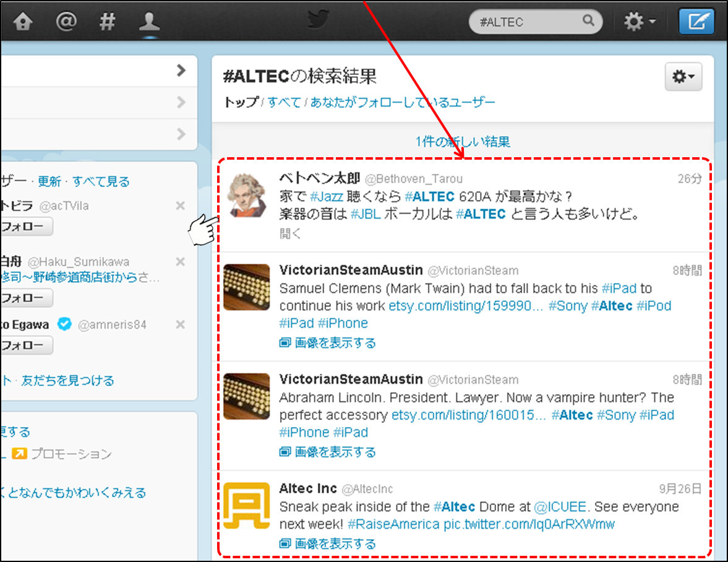Expand the ベトベン太郎 tweet via 開く
The image size is (728, 562).
[x=290, y=233]
